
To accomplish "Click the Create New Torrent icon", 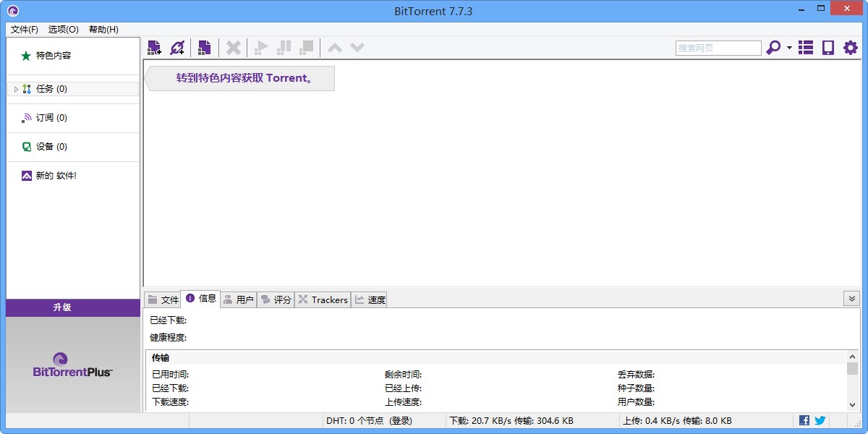I will (x=205, y=47).
